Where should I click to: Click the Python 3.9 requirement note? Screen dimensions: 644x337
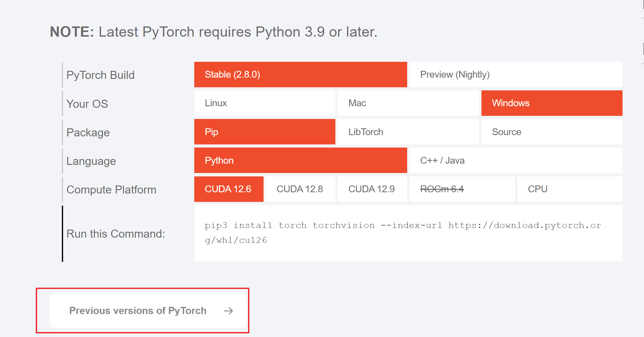coord(214,32)
